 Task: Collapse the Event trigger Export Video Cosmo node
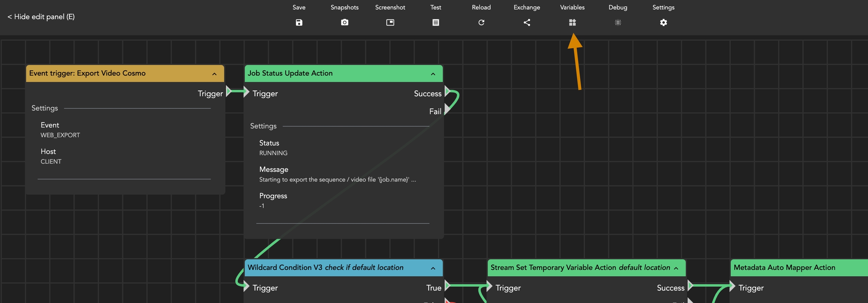pos(214,74)
